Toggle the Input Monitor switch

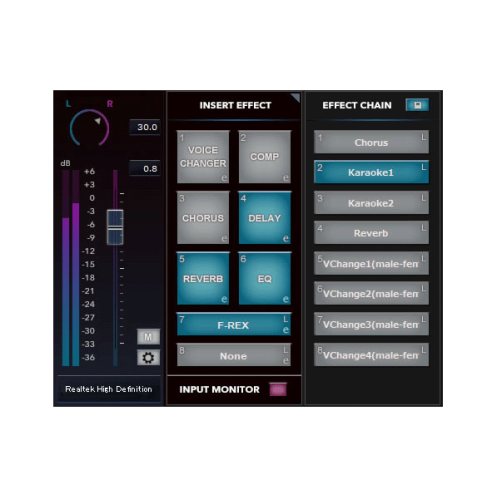coord(278,389)
